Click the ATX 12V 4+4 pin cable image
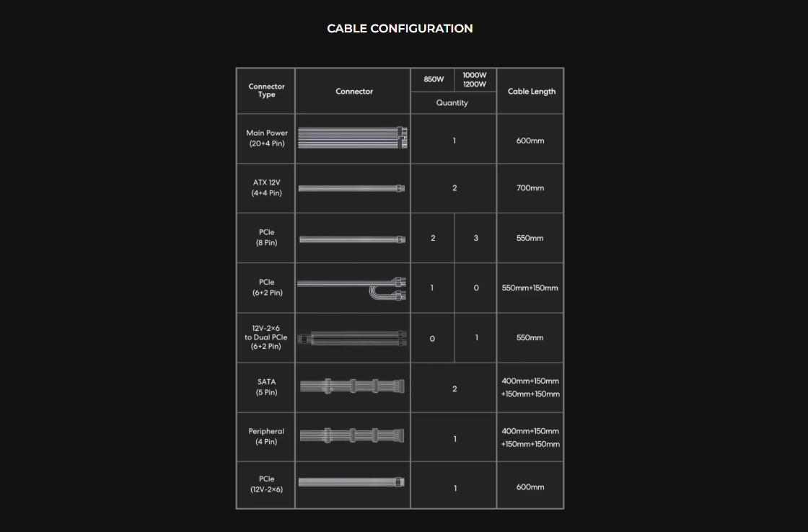The height and width of the screenshot is (532, 808). pyautogui.click(x=352, y=188)
